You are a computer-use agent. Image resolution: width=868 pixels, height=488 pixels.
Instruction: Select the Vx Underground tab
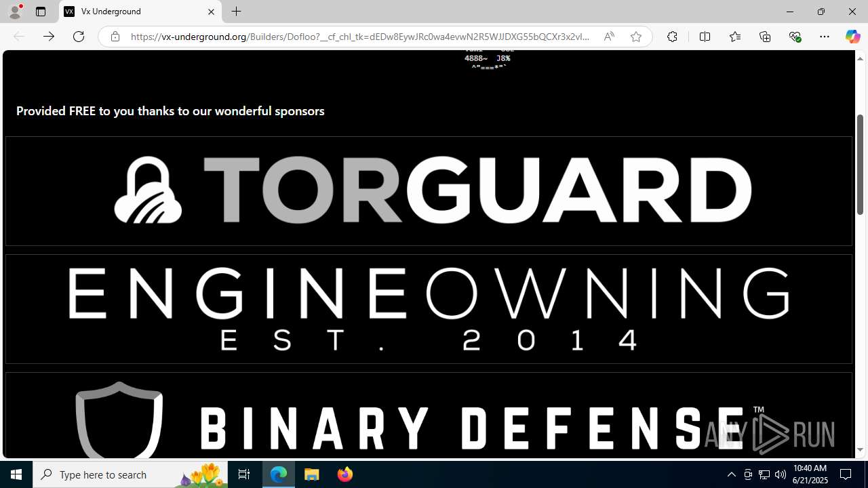pyautogui.click(x=140, y=12)
